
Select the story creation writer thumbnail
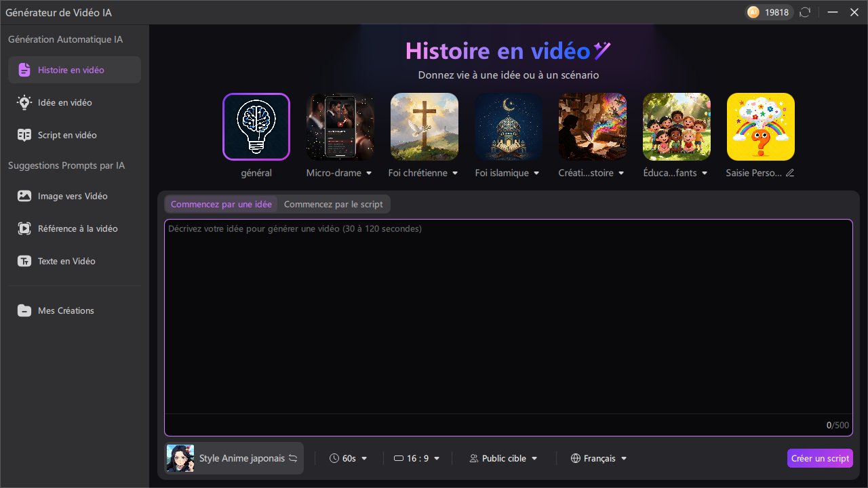(x=593, y=127)
